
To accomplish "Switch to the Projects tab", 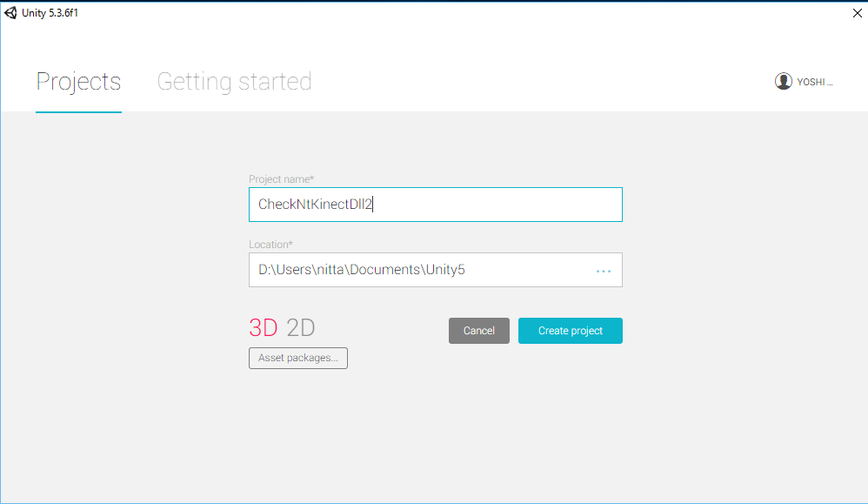I will coord(78,82).
